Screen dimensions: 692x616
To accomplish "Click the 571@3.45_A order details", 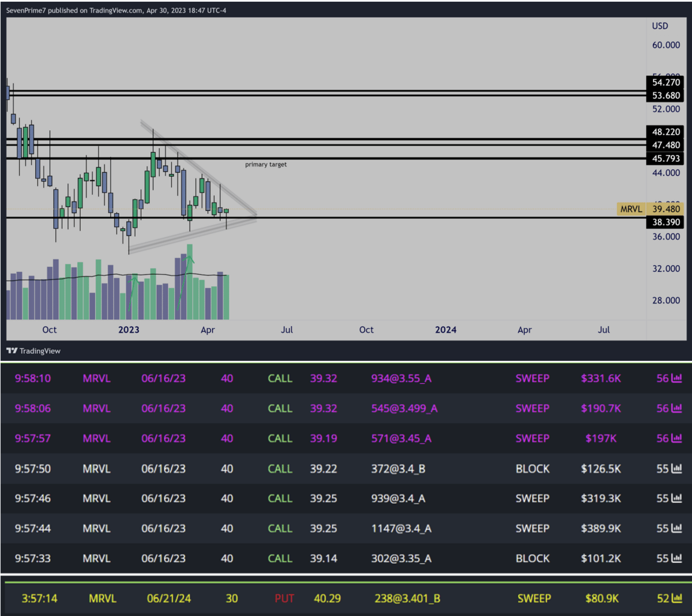I will click(401, 439).
